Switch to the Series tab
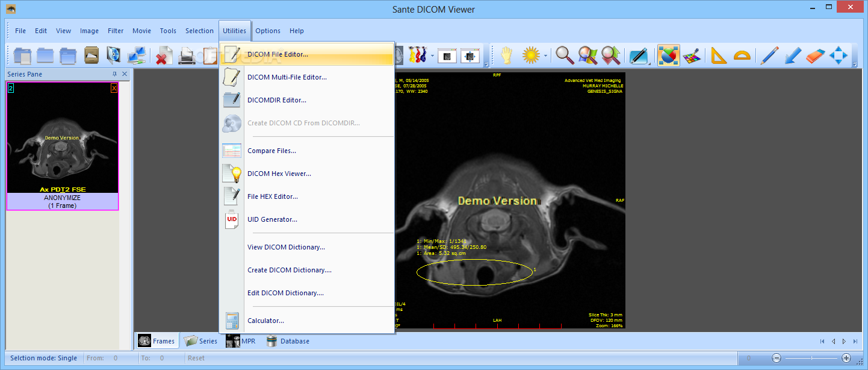Image resolution: width=868 pixels, height=370 pixels. click(x=201, y=341)
